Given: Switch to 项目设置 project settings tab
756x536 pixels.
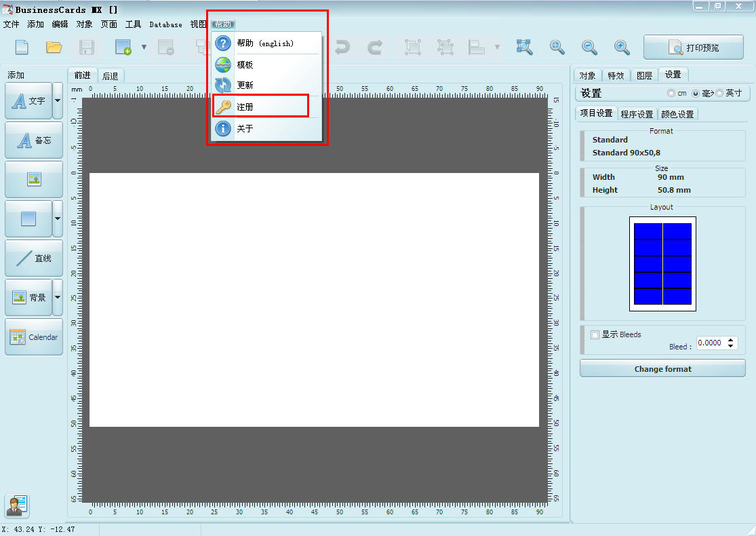Looking at the screenshot, I should [597, 113].
